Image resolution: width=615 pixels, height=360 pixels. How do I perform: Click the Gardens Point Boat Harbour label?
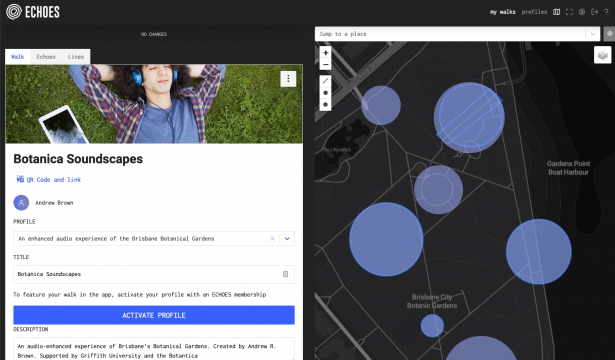click(568, 168)
